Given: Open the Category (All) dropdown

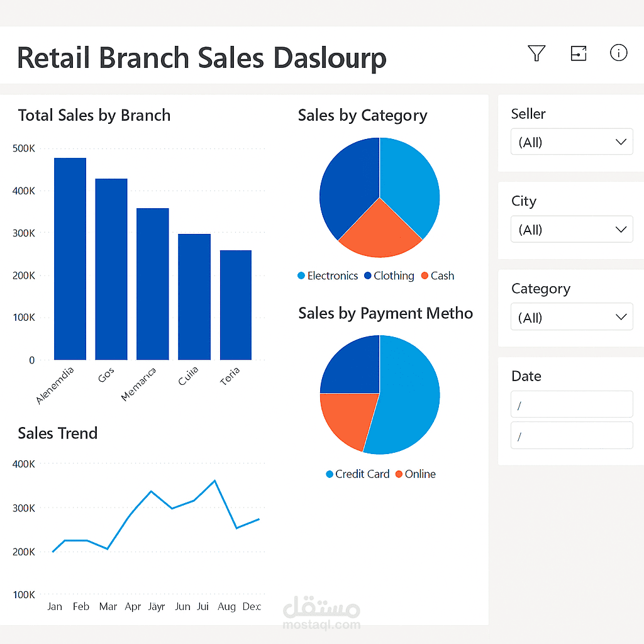Looking at the screenshot, I should [x=572, y=317].
